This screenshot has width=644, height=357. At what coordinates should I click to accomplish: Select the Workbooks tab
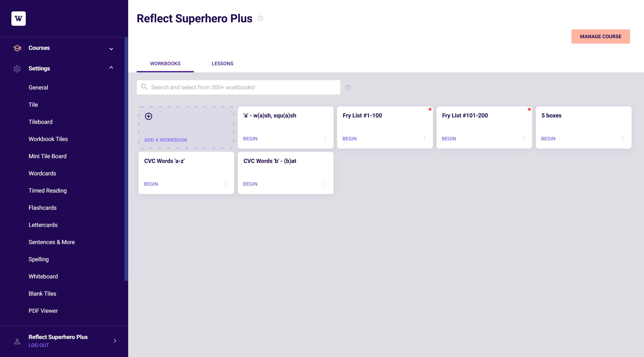(165, 64)
